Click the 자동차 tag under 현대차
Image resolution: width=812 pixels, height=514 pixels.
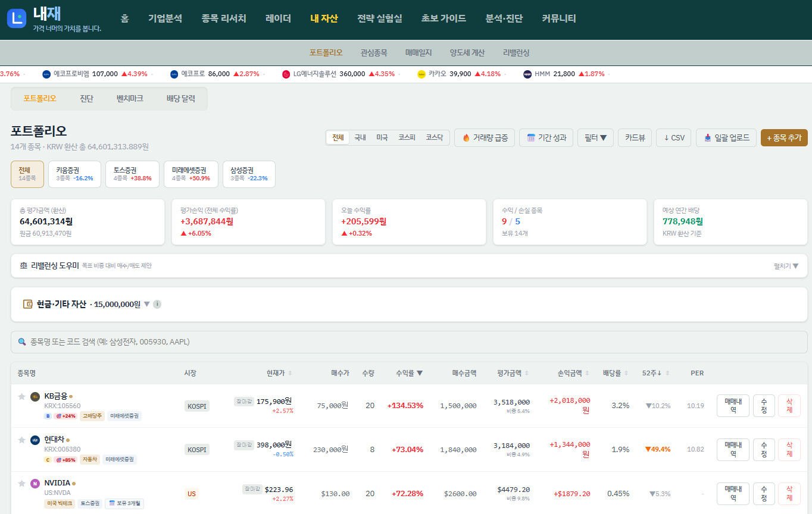click(x=90, y=459)
